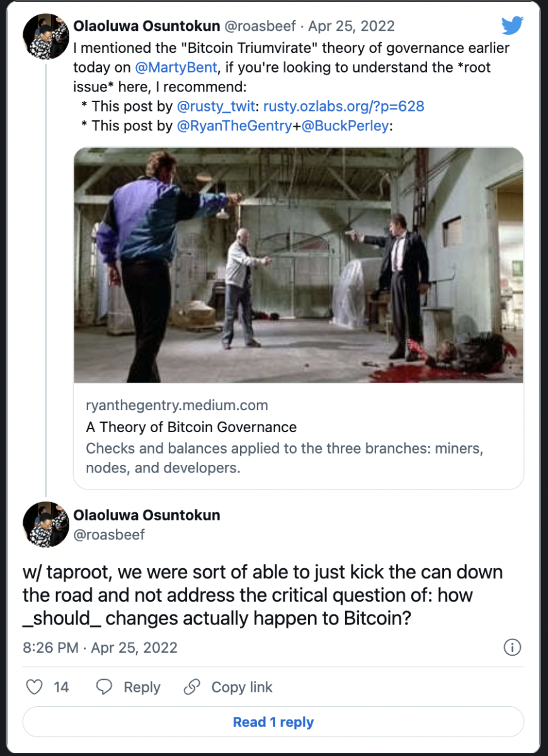Click the Read 1 reply button

(x=273, y=722)
